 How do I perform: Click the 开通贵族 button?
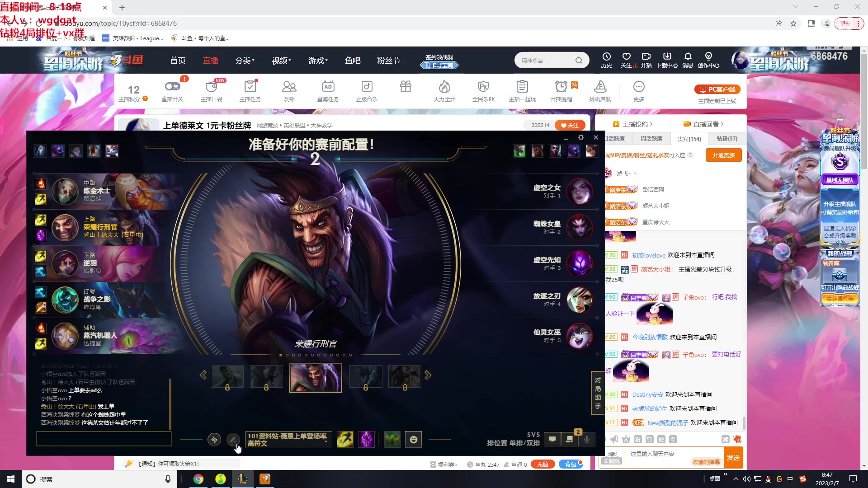[723, 155]
